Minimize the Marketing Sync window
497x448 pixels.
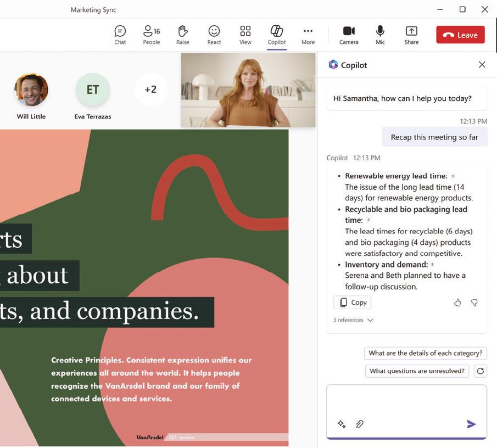440,9
